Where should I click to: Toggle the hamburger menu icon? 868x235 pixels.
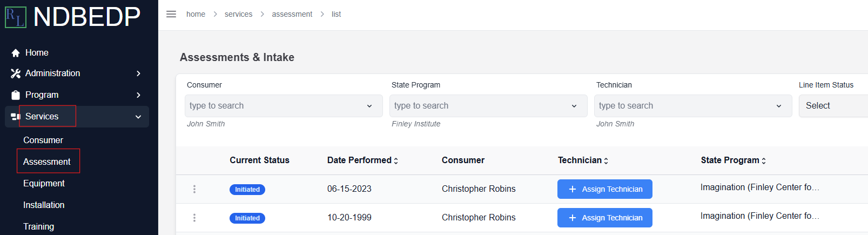(171, 14)
